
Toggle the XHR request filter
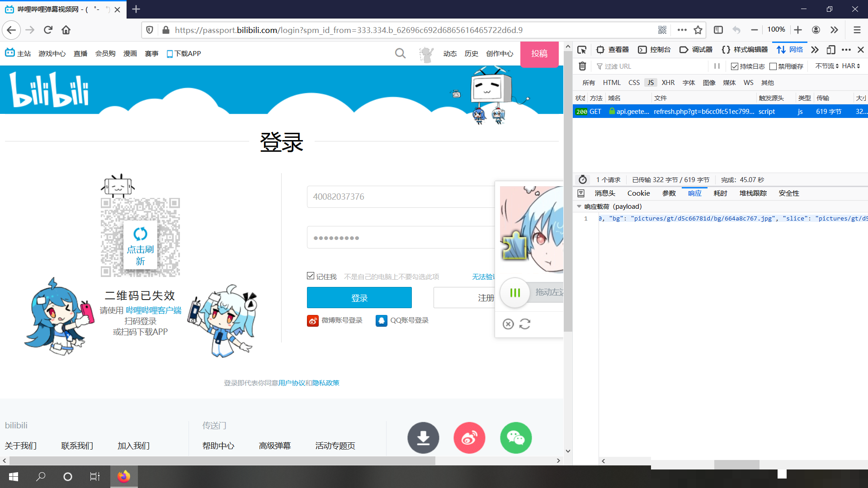pos(668,83)
